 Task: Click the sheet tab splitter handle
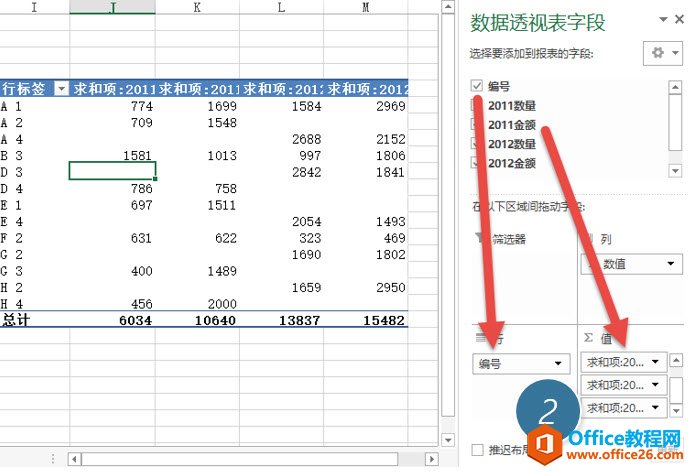click(x=53, y=459)
